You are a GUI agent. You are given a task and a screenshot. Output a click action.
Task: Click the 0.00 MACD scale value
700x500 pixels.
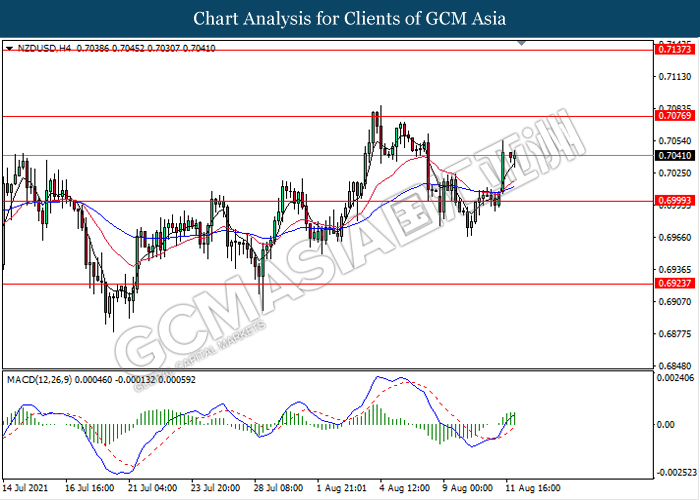[666, 425]
